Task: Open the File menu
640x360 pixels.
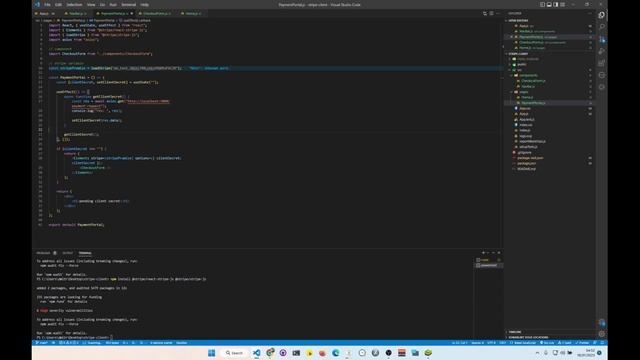Action: tap(47, 4)
